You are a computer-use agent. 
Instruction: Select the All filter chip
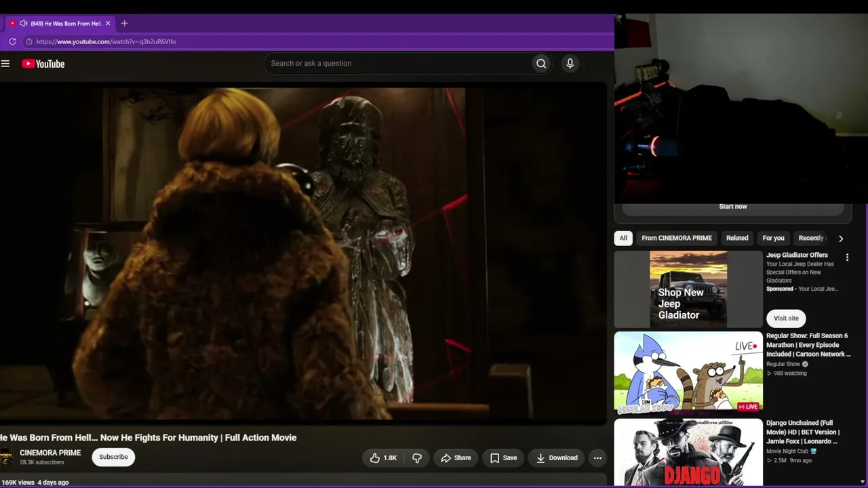(623, 238)
